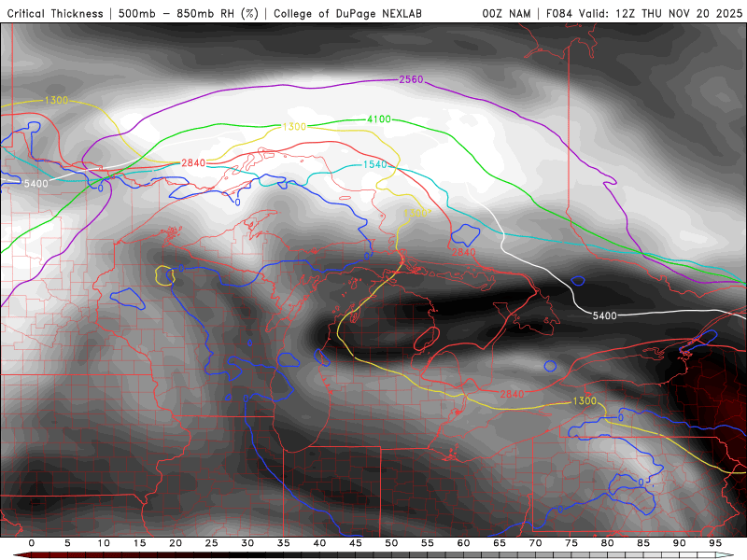The image size is (747, 560).
Task: Click the colorbar tick label 35
Action: [284, 543]
